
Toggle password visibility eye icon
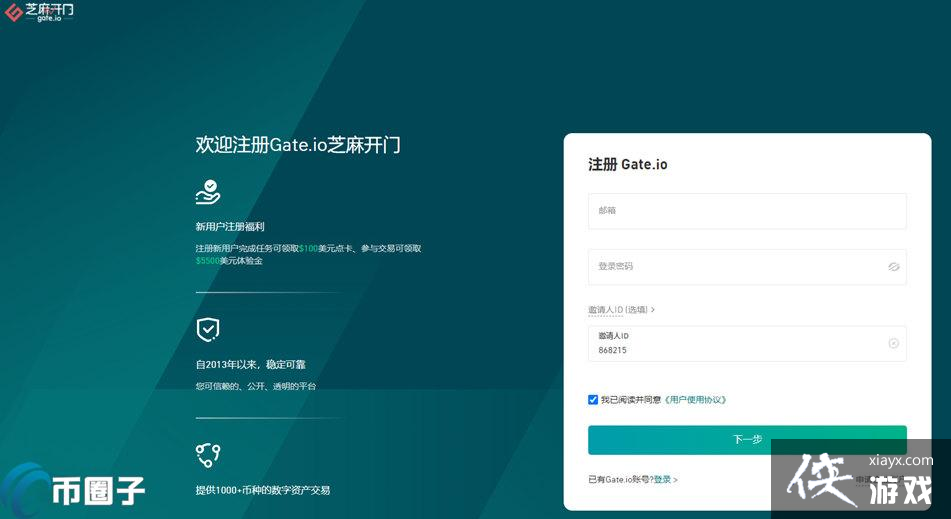pos(893,267)
